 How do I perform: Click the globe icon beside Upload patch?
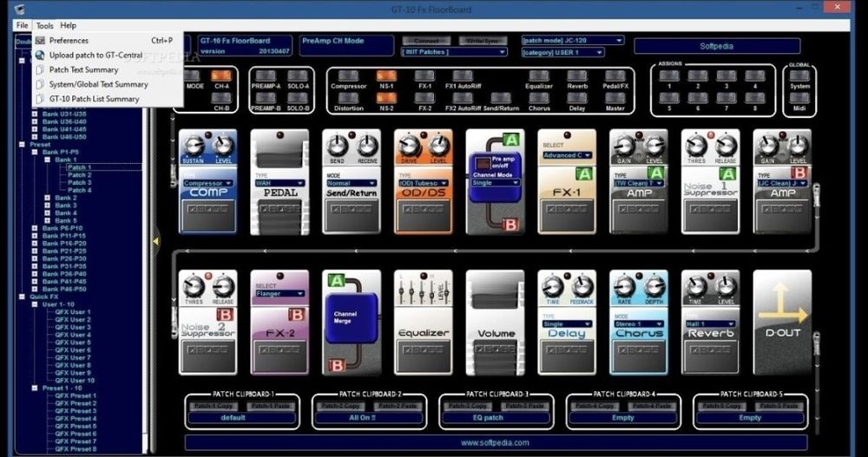pos(40,55)
